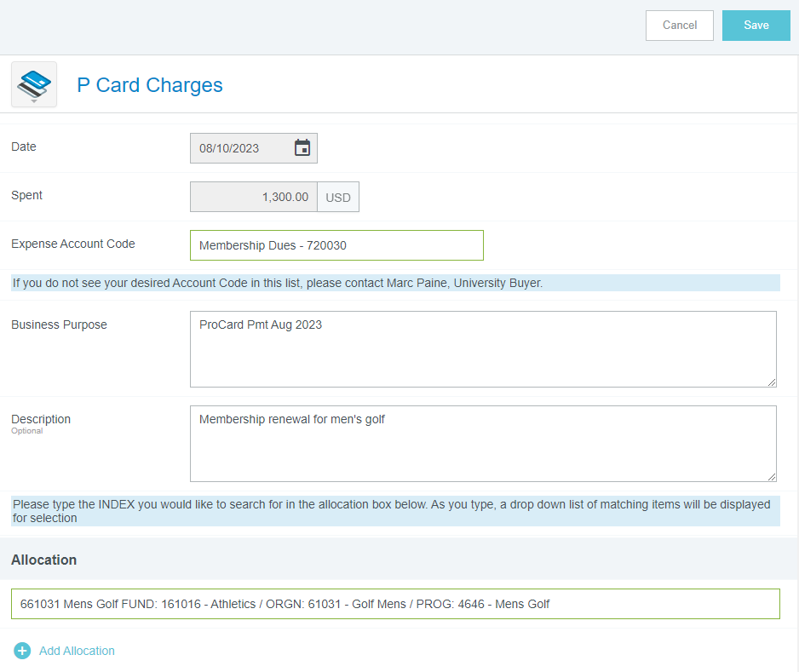Click the USD currency box

click(x=338, y=197)
